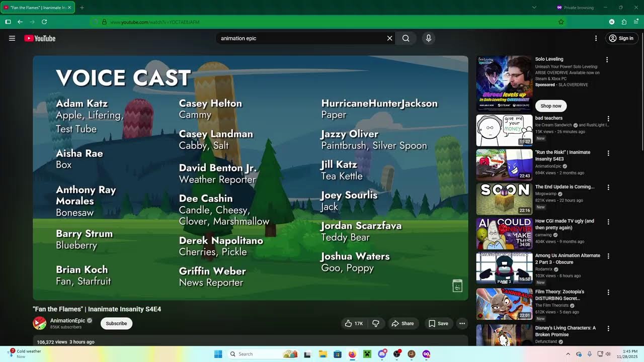Open How CGI made TV ugly title
The height and width of the screenshot is (362, 644).
(x=565, y=224)
